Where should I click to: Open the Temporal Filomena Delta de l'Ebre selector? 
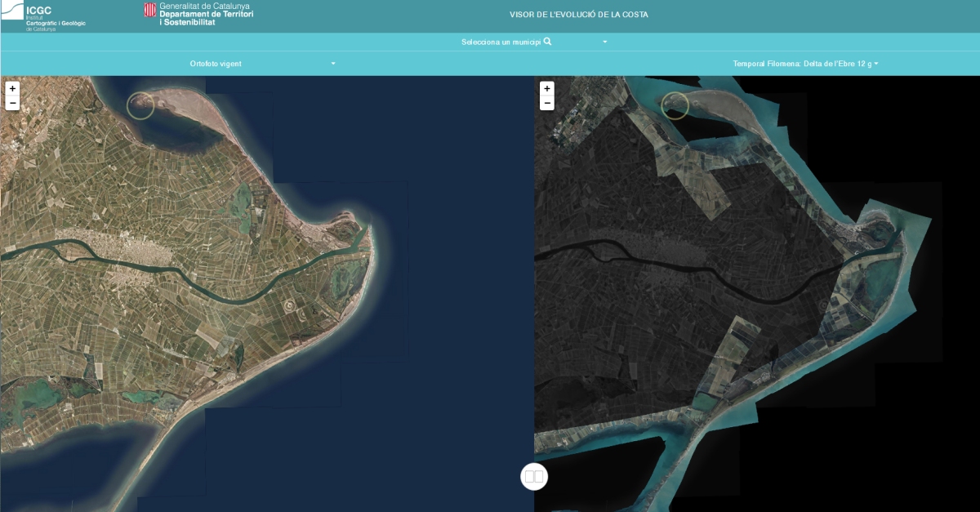(x=877, y=63)
